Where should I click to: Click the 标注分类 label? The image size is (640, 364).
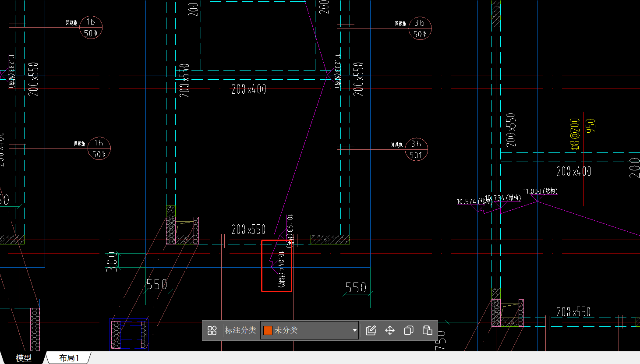(x=240, y=330)
